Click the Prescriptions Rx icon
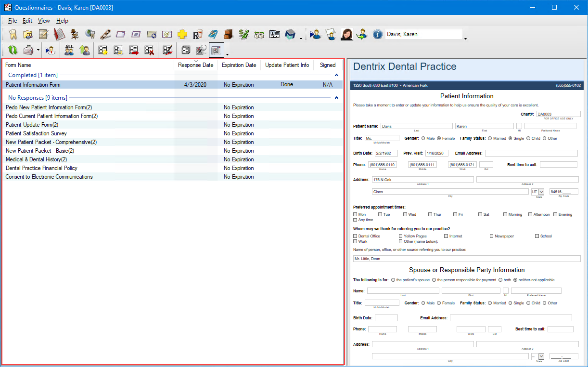The height and width of the screenshot is (367, 588). point(197,34)
